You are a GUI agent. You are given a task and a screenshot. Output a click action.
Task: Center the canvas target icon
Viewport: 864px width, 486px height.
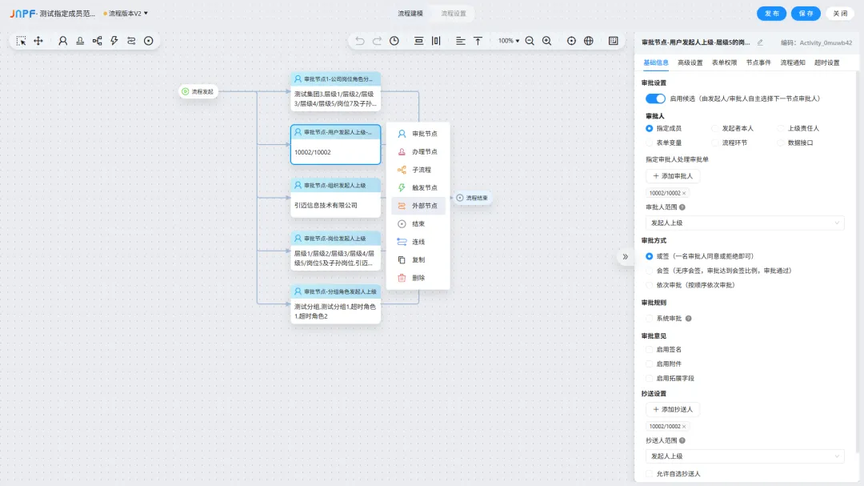pos(571,41)
